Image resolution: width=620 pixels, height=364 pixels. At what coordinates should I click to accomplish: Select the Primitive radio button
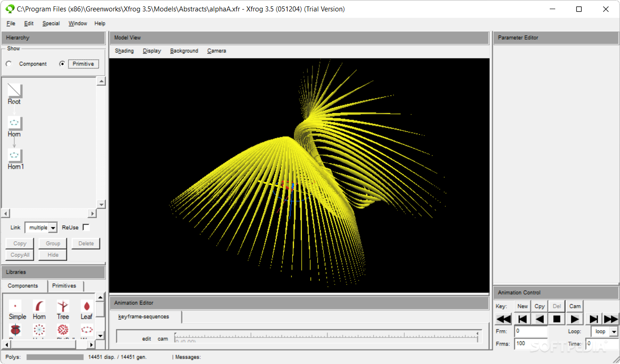point(62,64)
